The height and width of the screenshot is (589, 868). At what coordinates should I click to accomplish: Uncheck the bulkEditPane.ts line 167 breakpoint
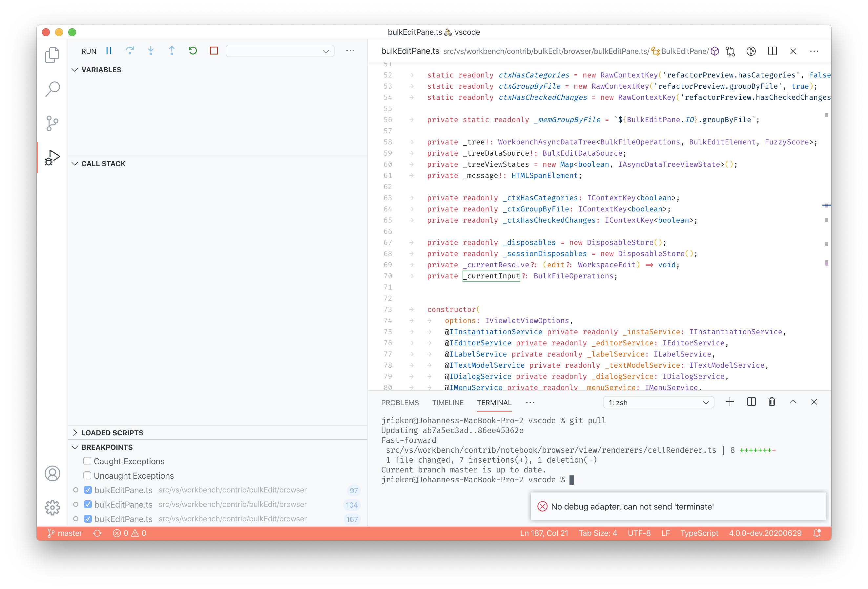click(x=88, y=519)
